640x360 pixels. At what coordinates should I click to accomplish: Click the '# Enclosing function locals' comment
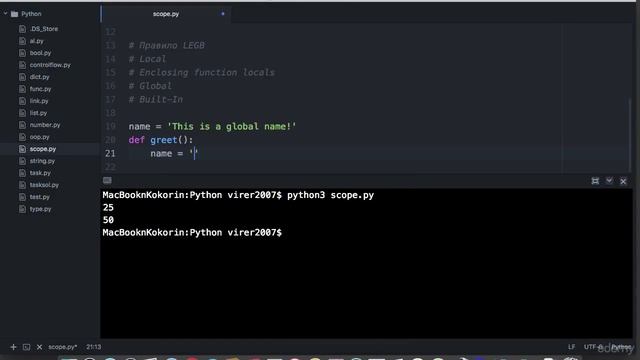coord(202,73)
